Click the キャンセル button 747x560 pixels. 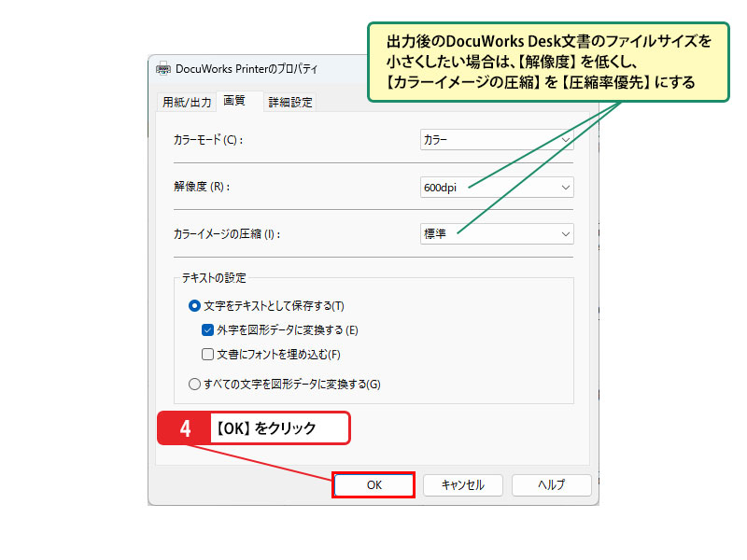pyautogui.click(x=462, y=485)
